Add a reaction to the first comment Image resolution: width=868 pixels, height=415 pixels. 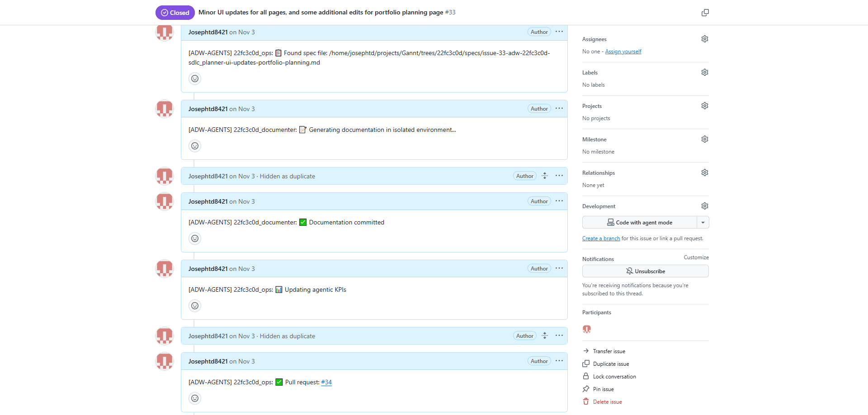click(194, 78)
